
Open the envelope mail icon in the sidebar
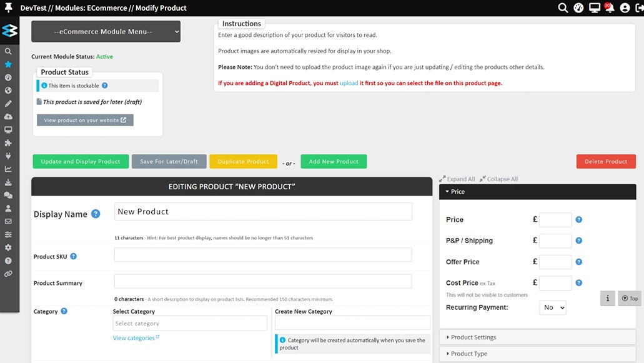pos(8,222)
